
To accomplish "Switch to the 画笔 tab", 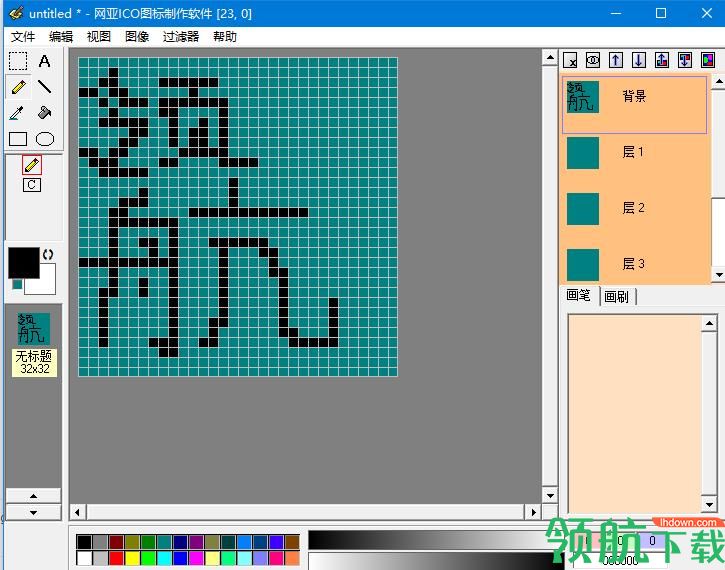I will (x=578, y=295).
